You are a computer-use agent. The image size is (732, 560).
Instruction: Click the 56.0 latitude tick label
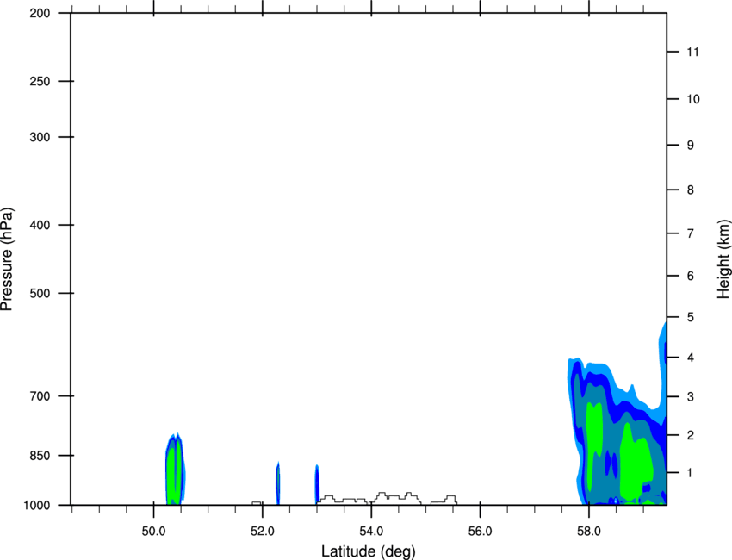pos(480,532)
